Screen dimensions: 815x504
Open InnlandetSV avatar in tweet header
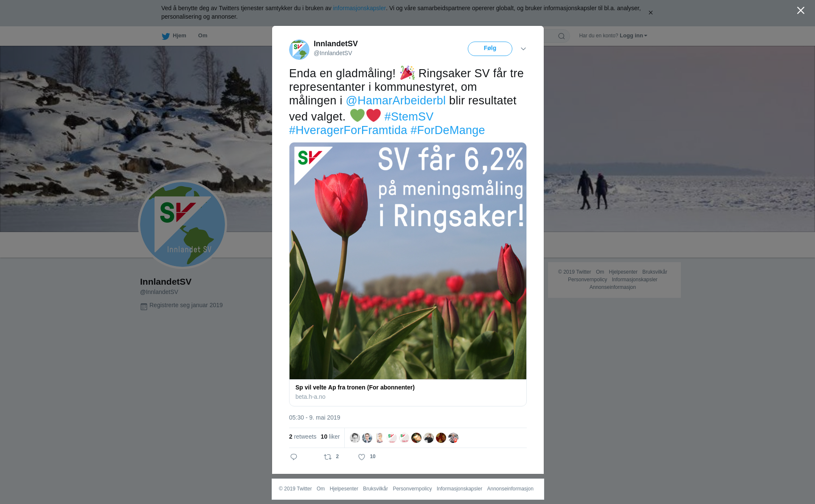(299, 49)
